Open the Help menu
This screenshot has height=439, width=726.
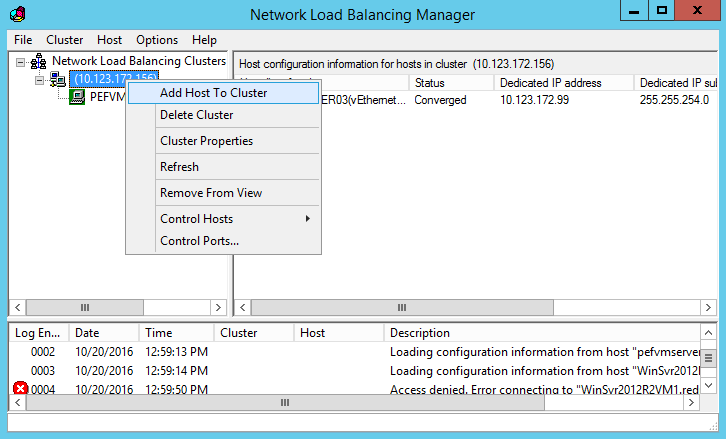pyautogui.click(x=204, y=40)
